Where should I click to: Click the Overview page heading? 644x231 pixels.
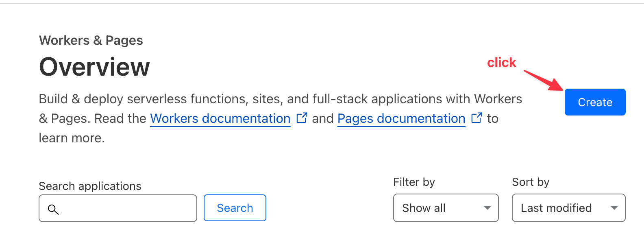[94, 67]
